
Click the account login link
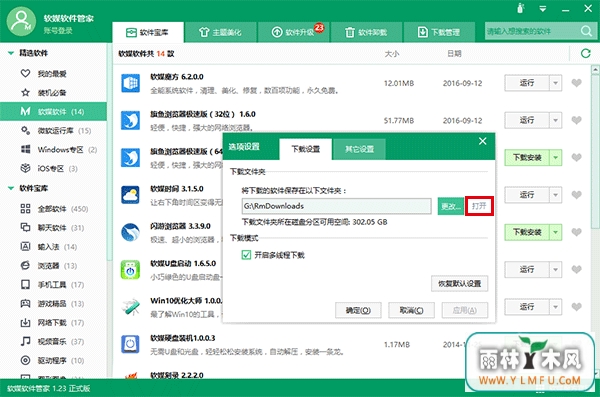(58, 31)
